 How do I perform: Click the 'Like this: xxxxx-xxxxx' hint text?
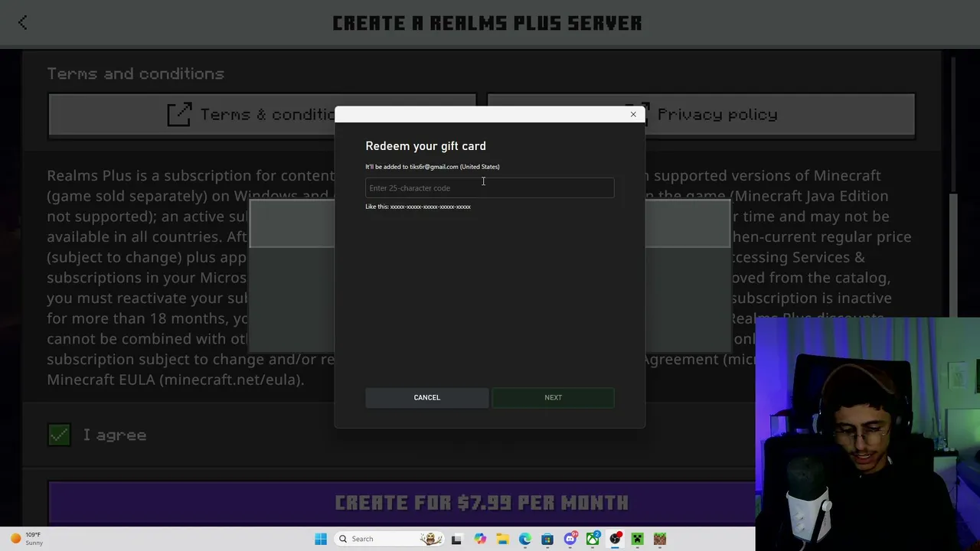(x=418, y=207)
